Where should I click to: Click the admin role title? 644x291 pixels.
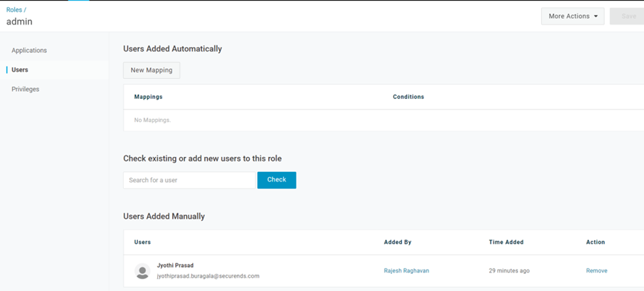coord(19,22)
